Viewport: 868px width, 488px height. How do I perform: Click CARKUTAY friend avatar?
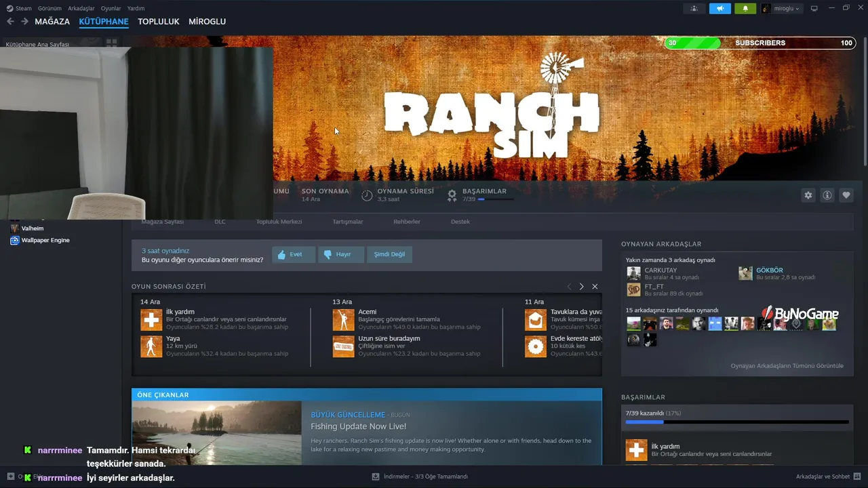pos(633,273)
